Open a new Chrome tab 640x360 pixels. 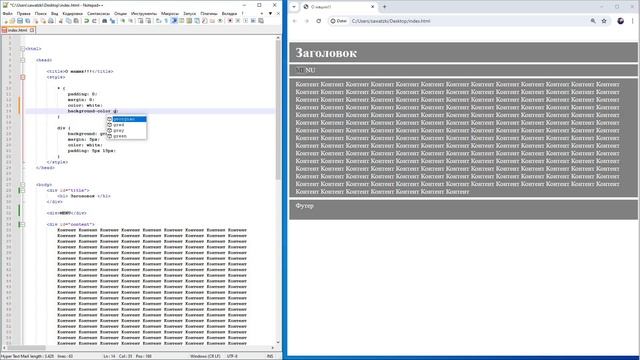coord(384,7)
